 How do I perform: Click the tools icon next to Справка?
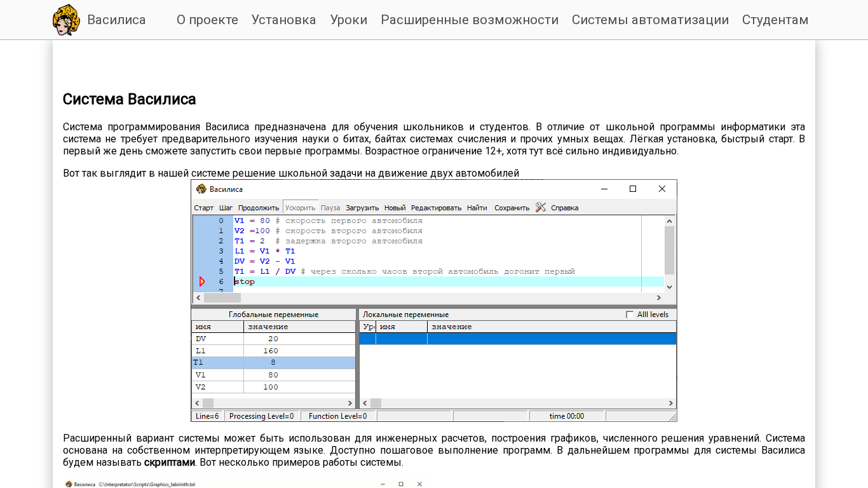coord(540,207)
